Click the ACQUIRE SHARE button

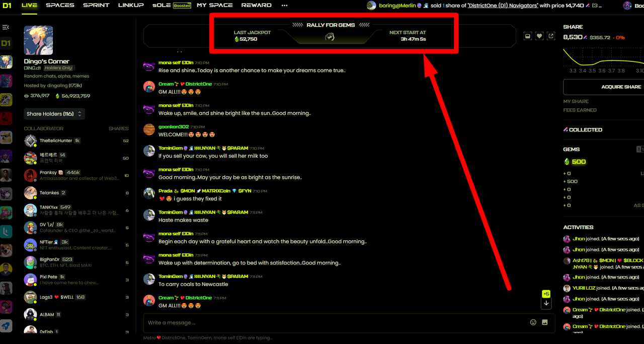point(604,87)
